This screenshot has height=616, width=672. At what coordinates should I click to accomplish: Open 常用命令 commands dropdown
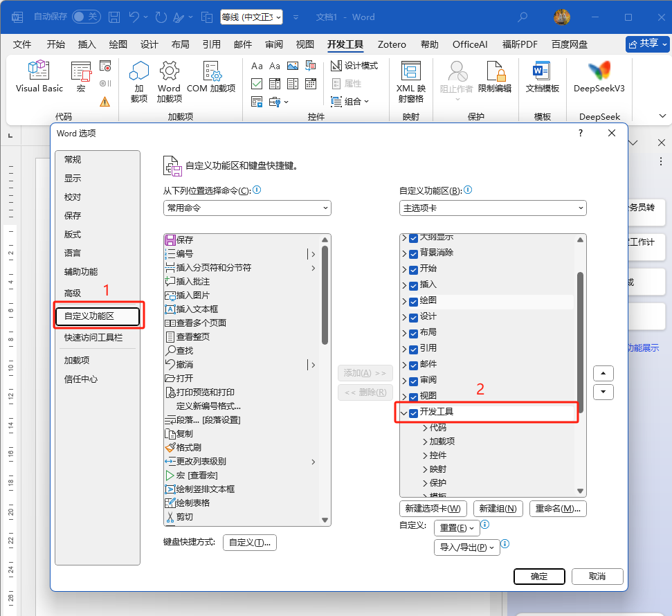pos(247,208)
